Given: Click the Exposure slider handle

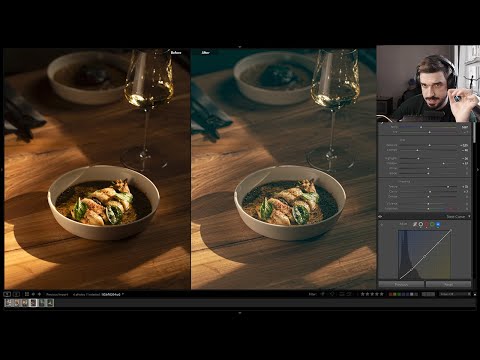Looking at the screenshot, I should [429, 145].
